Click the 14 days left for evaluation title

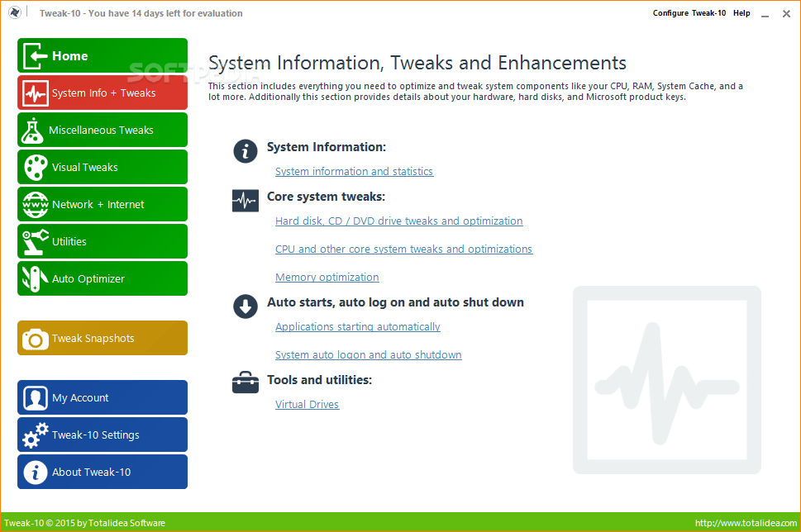[141, 13]
